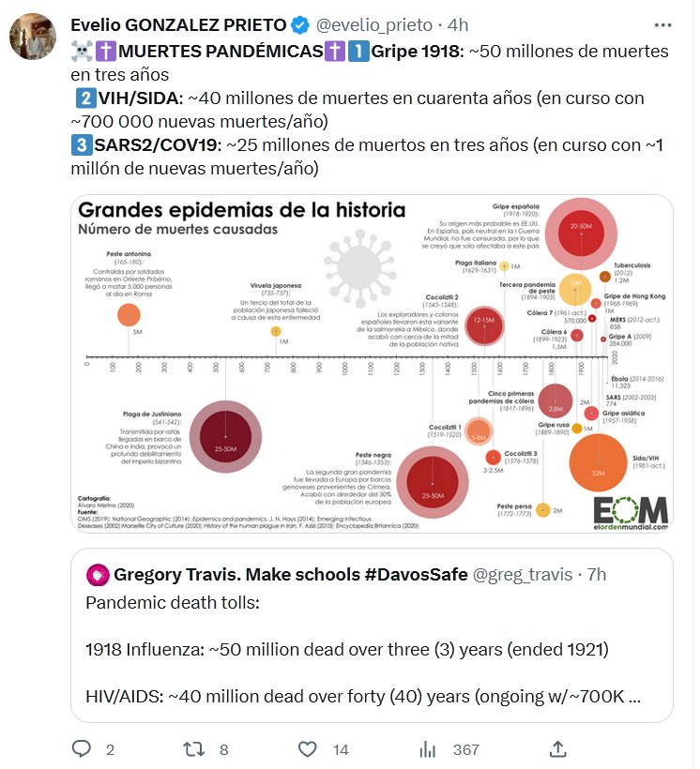Open the view analytics bar chart icon
Screen dimensions: 700x769
tap(428, 748)
